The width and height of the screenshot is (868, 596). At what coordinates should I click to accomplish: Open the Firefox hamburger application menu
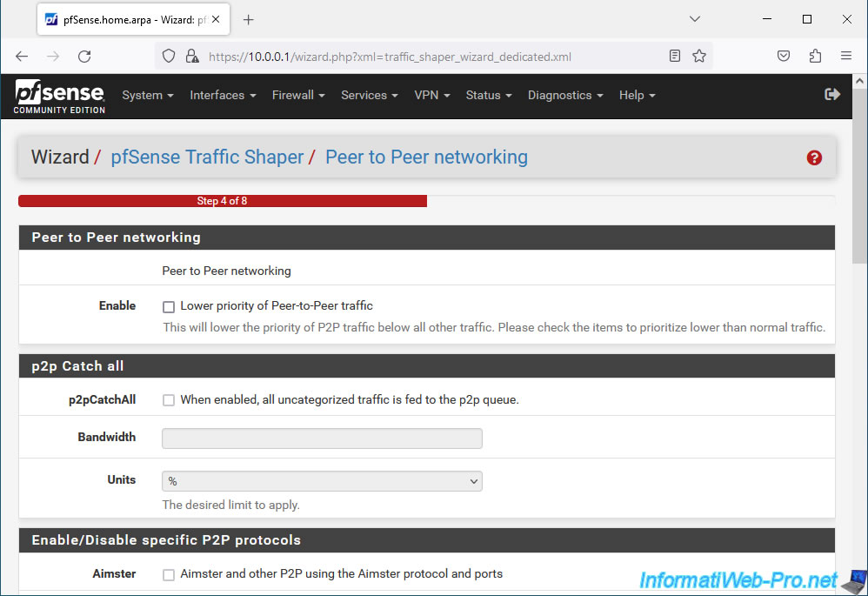tap(846, 57)
